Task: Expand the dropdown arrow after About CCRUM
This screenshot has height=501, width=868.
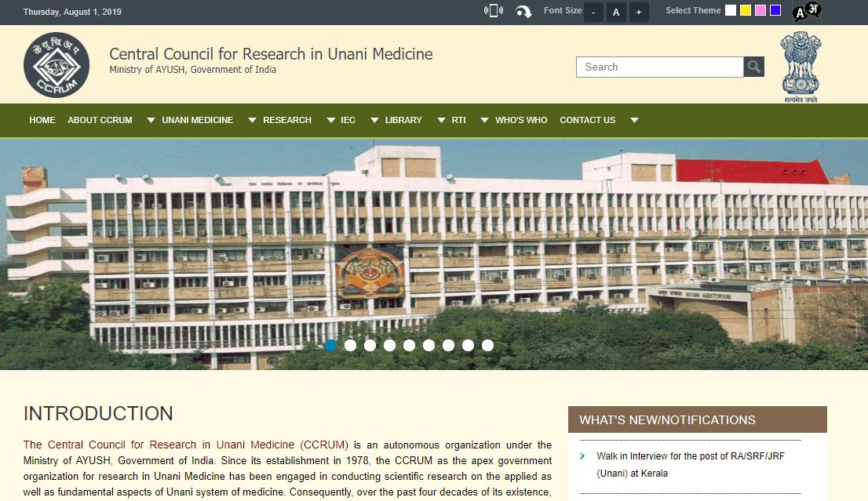Action: (x=151, y=121)
